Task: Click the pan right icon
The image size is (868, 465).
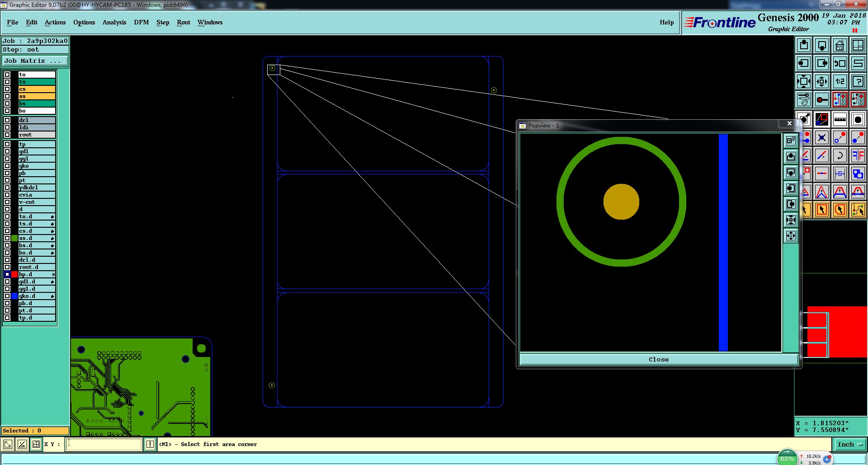Action: pos(822,63)
